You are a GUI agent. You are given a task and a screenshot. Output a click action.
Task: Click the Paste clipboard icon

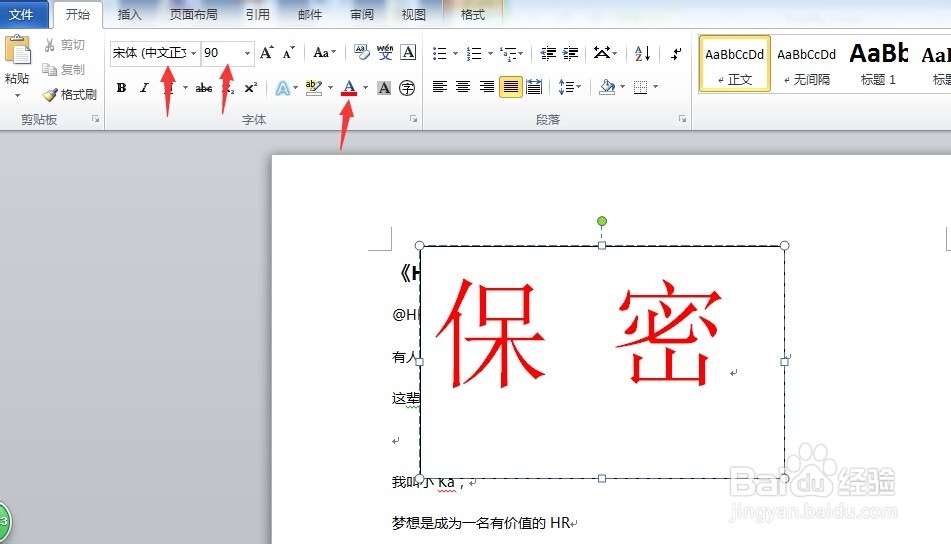point(18,50)
